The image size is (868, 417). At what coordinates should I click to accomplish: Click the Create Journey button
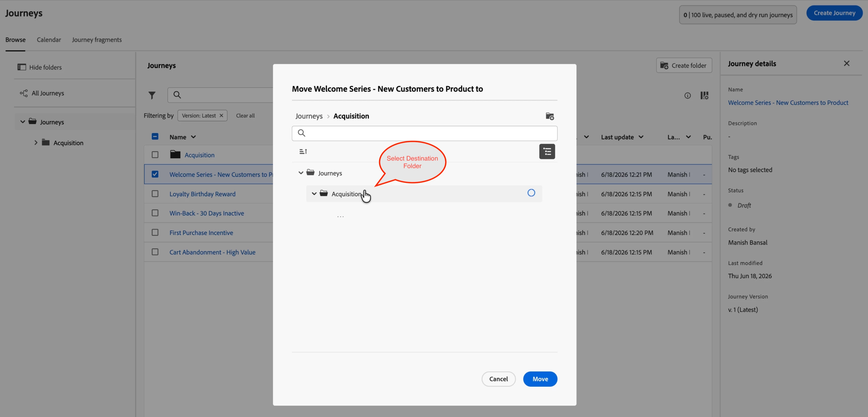[x=834, y=13]
